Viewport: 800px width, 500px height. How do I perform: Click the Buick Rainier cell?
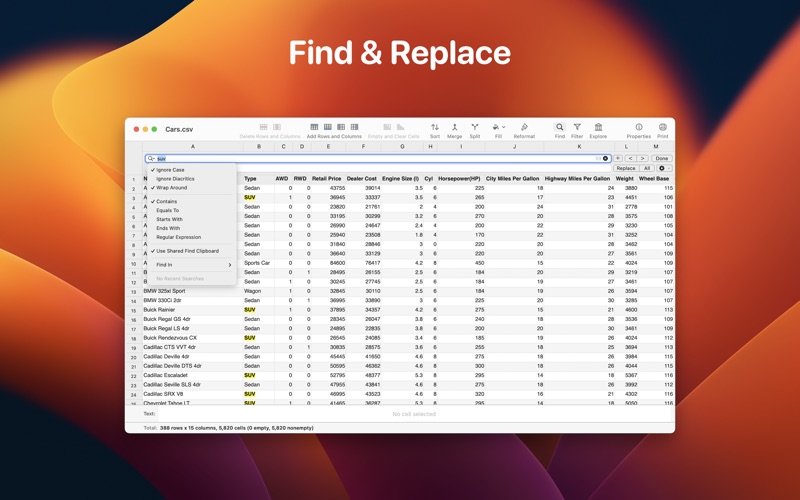click(x=193, y=310)
